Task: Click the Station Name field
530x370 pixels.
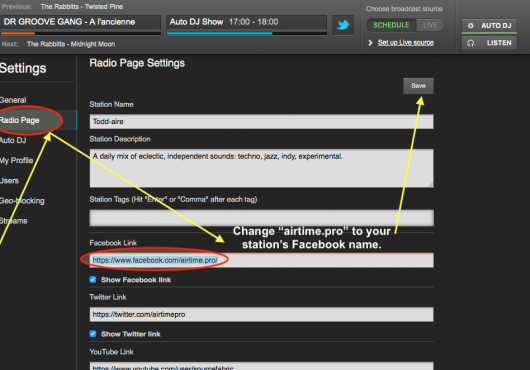Action: point(261,121)
